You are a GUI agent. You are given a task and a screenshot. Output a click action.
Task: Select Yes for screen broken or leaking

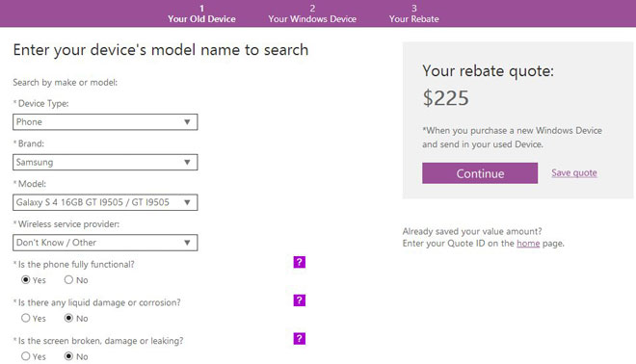tap(26, 356)
